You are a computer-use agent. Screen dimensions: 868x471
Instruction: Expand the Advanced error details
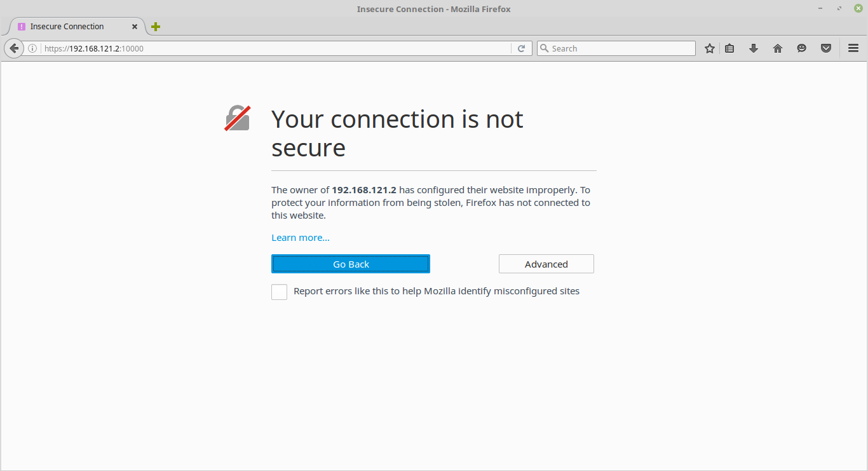click(x=546, y=264)
